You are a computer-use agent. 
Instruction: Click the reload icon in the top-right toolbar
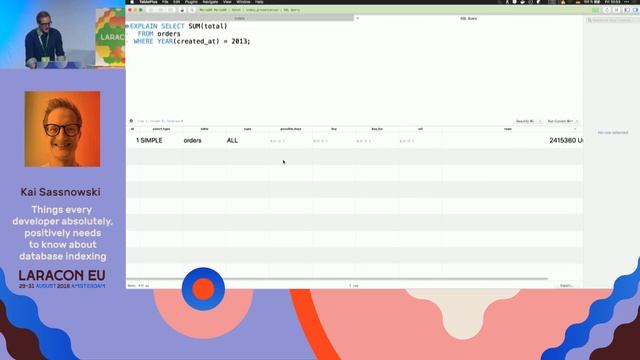click(x=607, y=10)
